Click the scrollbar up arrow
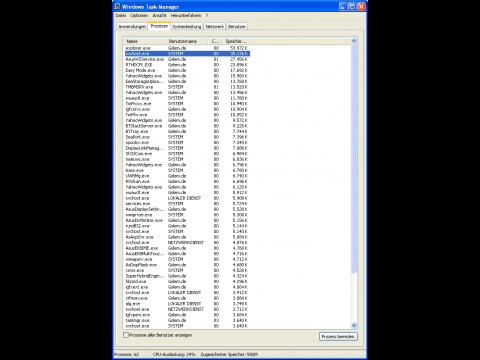480x360 pixels. [354, 41]
